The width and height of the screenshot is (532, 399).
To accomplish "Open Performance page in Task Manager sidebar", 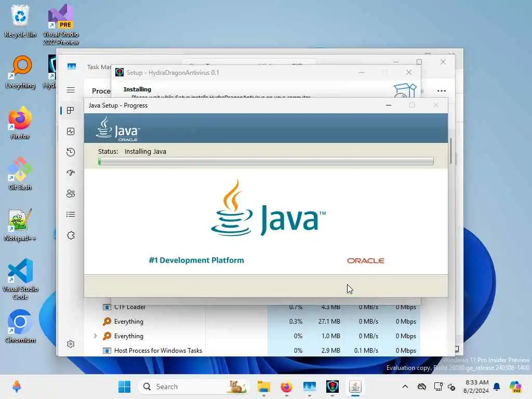I will pyautogui.click(x=71, y=131).
